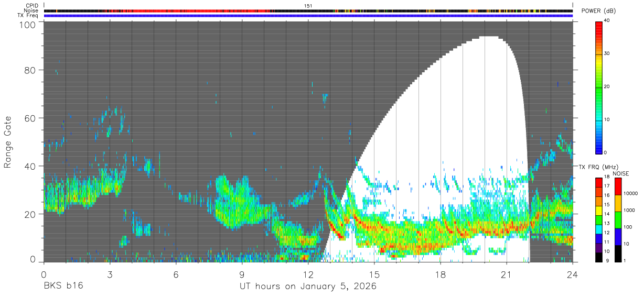Click the BKS b16 radar label
This screenshot has width=644, height=297.
tap(62, 287)
